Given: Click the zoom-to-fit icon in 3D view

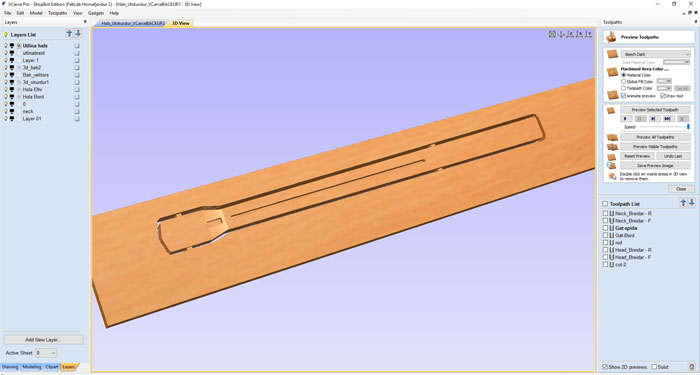Looking at the screenshot, I should 552,34.
